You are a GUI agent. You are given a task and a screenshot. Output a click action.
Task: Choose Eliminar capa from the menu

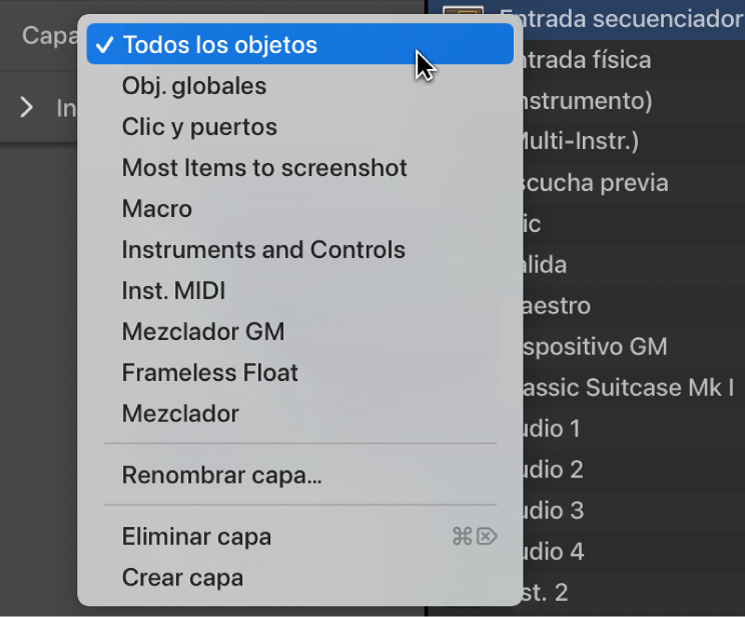point(196,537)
